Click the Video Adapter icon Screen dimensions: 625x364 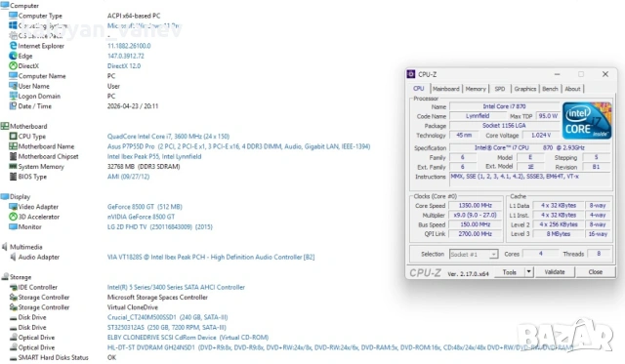(13, 207)
